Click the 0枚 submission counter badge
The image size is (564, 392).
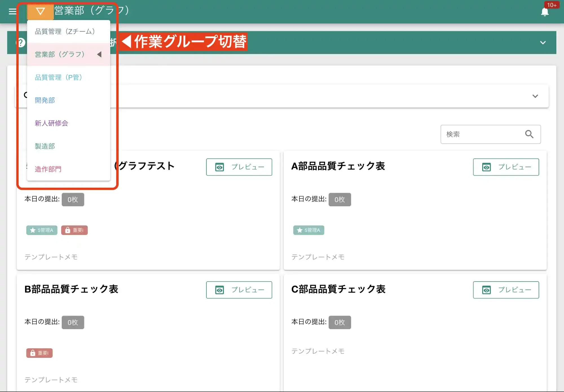(73, 199)
